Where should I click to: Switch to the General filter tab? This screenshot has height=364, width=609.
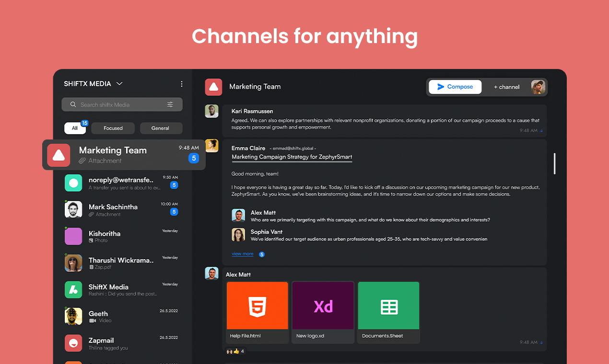[x=161, y=128]
